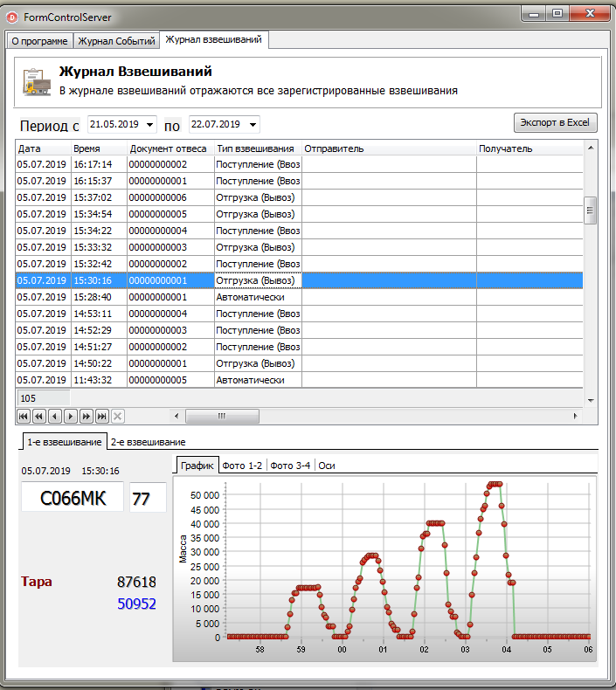Image resolution: width=616 pixels, height=690 pixels.
Task: Click the table's vertical scrollbar down arrow
Action: pos(591,400)
